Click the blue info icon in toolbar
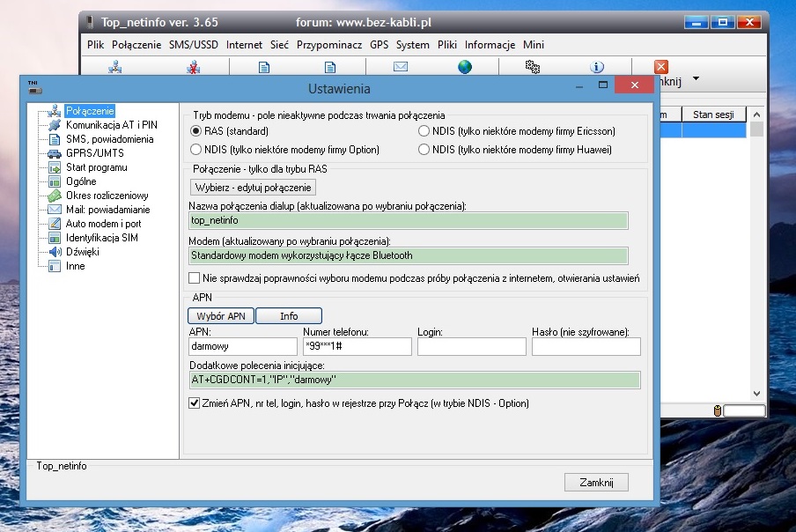Image resolution: width=796 pixels, height=532 pixels. pyautogui.click(x=597, y=67)
